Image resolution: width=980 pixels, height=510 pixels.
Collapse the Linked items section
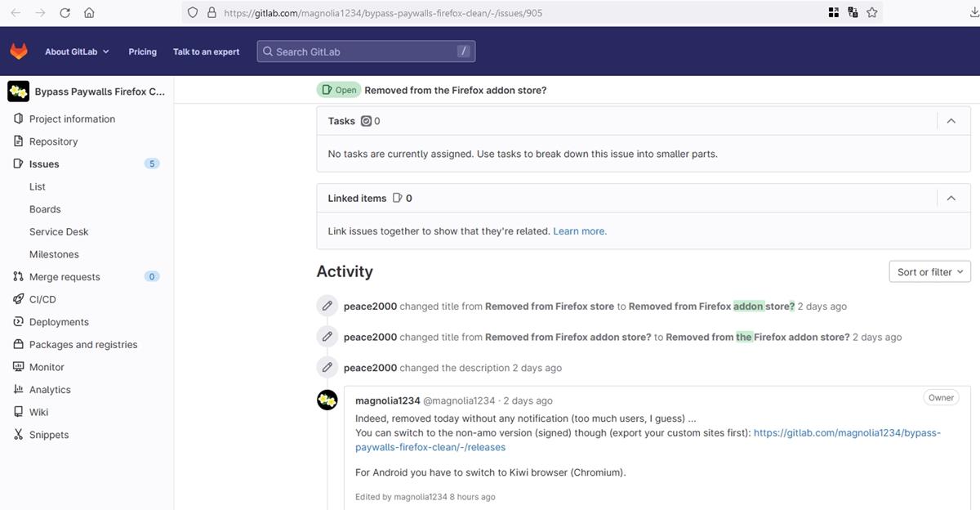pos(951,197)
